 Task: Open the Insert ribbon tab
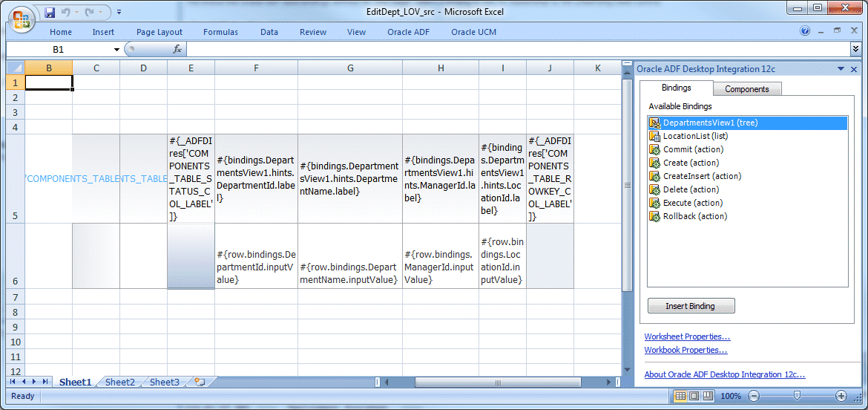[104, 32]
